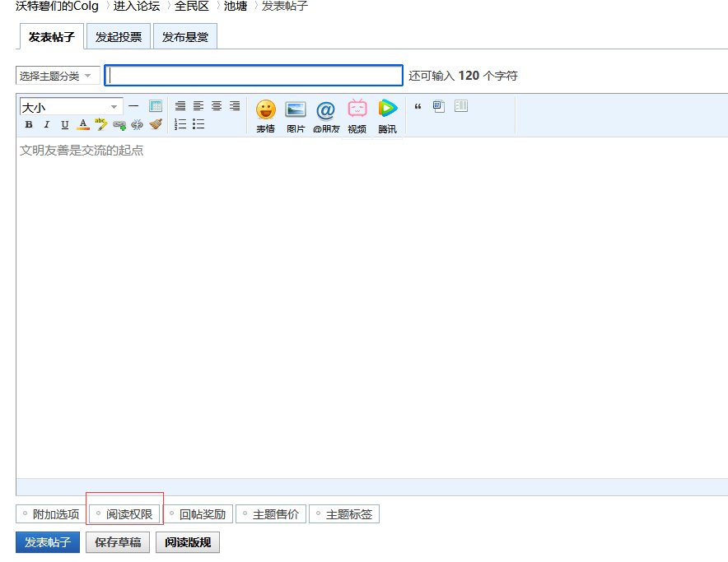Insert a horizontal rule line
728x562 pixels.
133,106
